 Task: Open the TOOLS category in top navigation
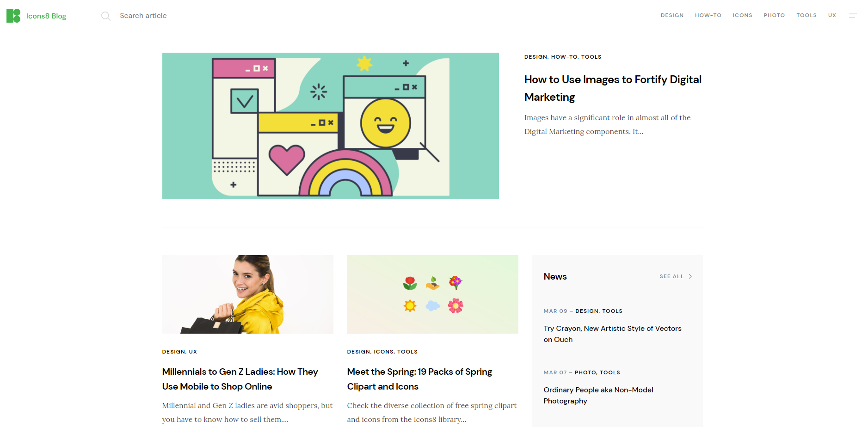806,15
